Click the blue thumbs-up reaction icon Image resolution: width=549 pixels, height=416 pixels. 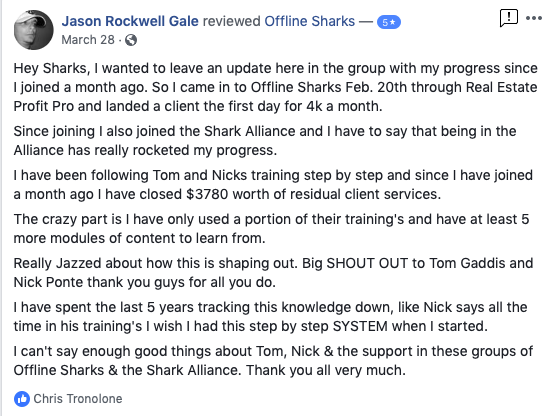[x=22, y=399]
